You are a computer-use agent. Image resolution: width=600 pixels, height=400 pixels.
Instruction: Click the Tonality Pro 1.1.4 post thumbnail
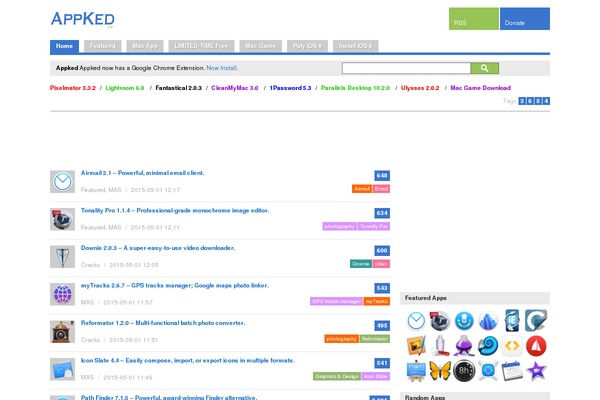[x=62, y=219]
